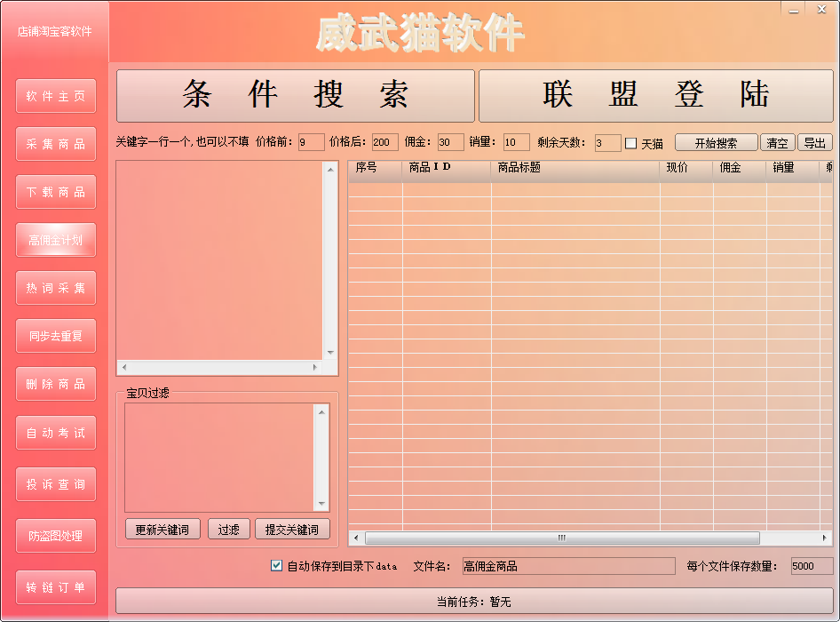840x622 pixels.
Task: Choose 同步去重复 in the sidebar
Action: (x=56, y=336)
